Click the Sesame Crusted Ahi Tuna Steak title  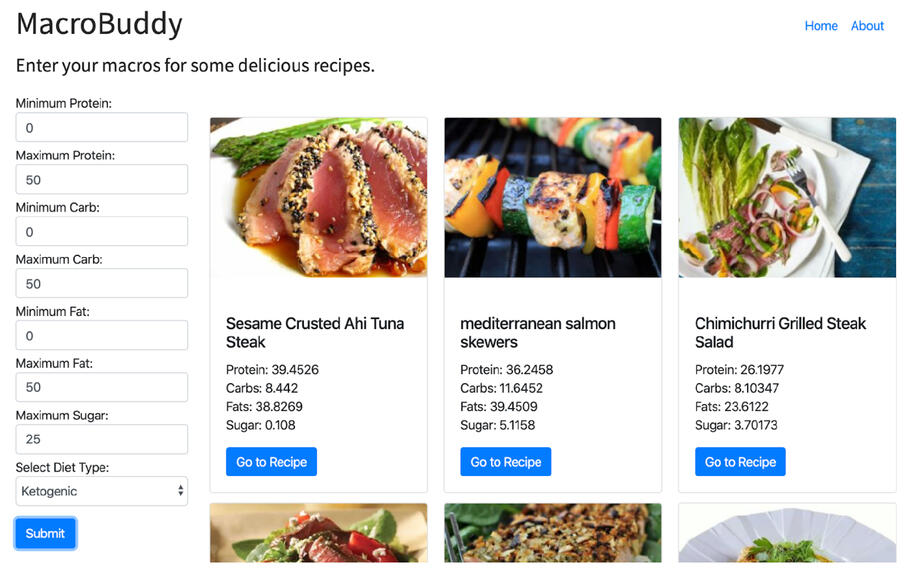point(314,333)
